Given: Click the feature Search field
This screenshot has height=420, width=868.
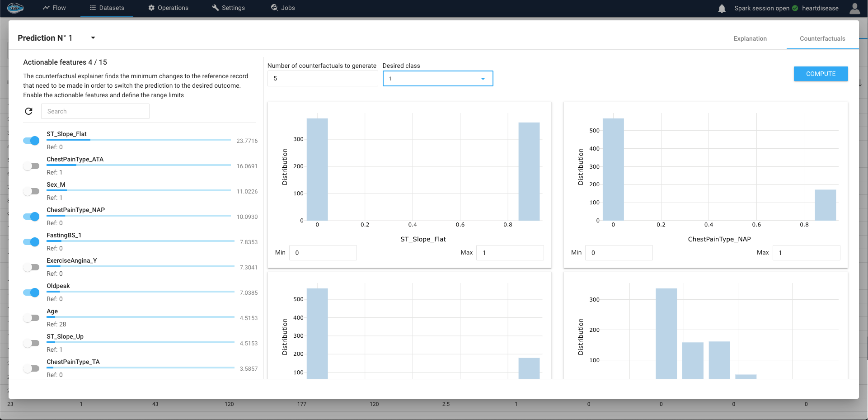Looking at the screenshot, I should point(95,111).
